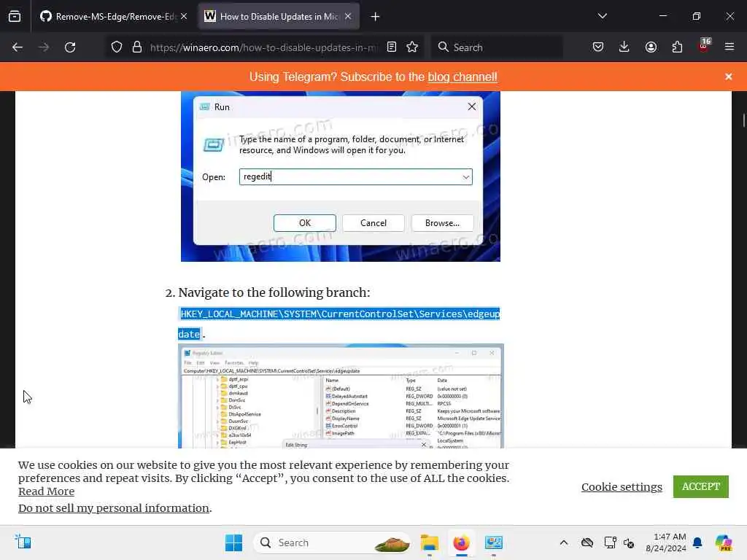Open the Extensions puzzle icon
This screenshot has height=560, width=747.
(677, 47)
